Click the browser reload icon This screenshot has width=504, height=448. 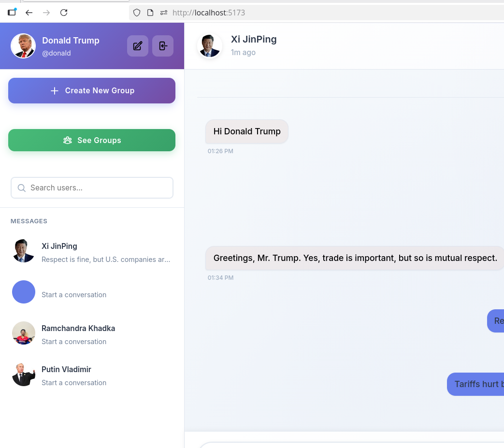click(64, 13)
